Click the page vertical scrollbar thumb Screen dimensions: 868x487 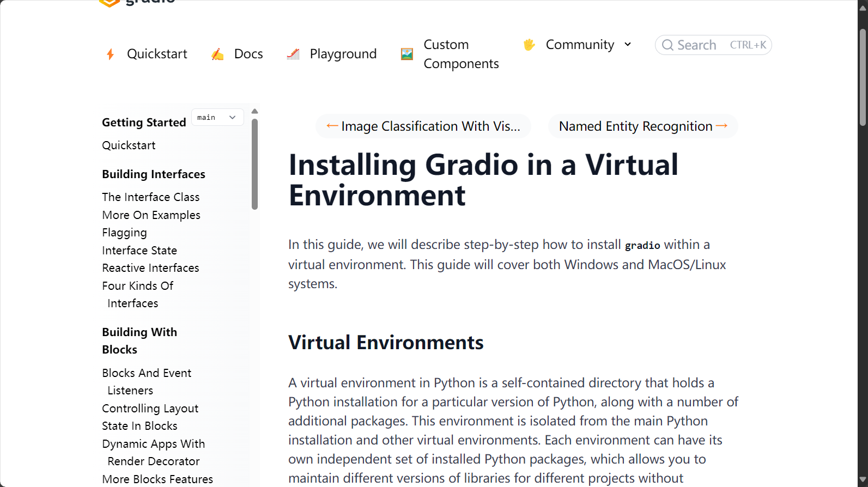(x=863, y=77)
